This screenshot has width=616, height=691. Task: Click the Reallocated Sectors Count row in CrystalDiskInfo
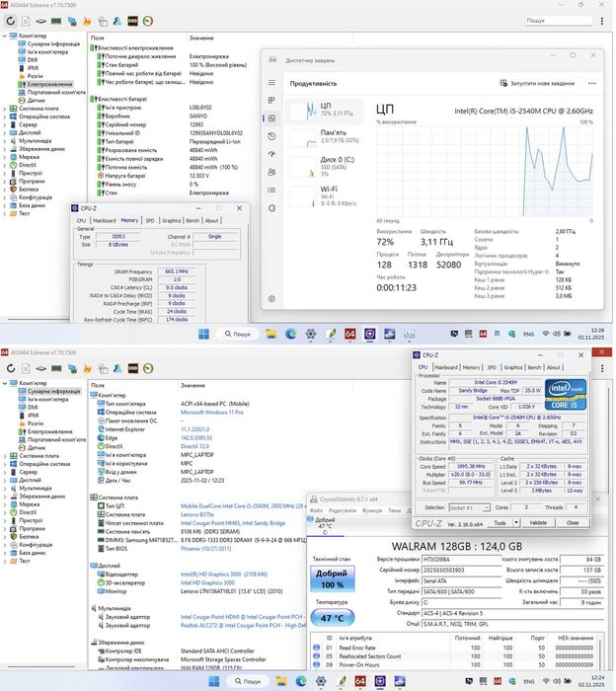[452, 656]
